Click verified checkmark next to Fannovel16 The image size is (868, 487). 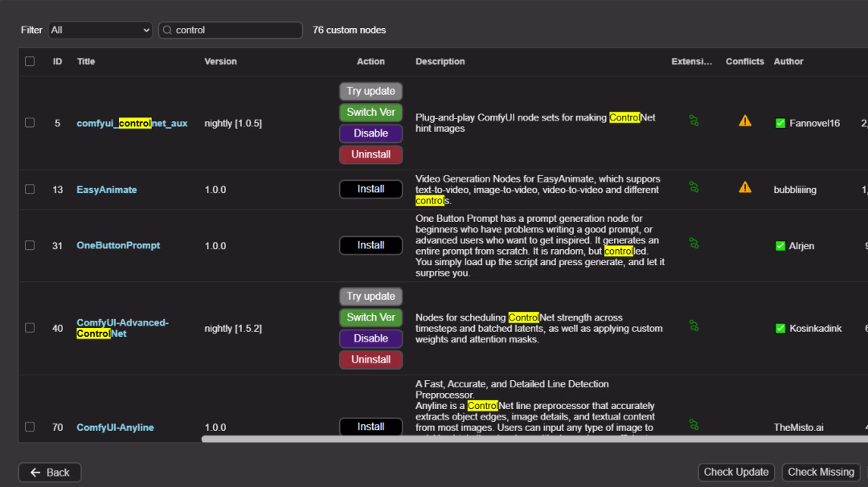pyautogui.click(x=780, y=123)
